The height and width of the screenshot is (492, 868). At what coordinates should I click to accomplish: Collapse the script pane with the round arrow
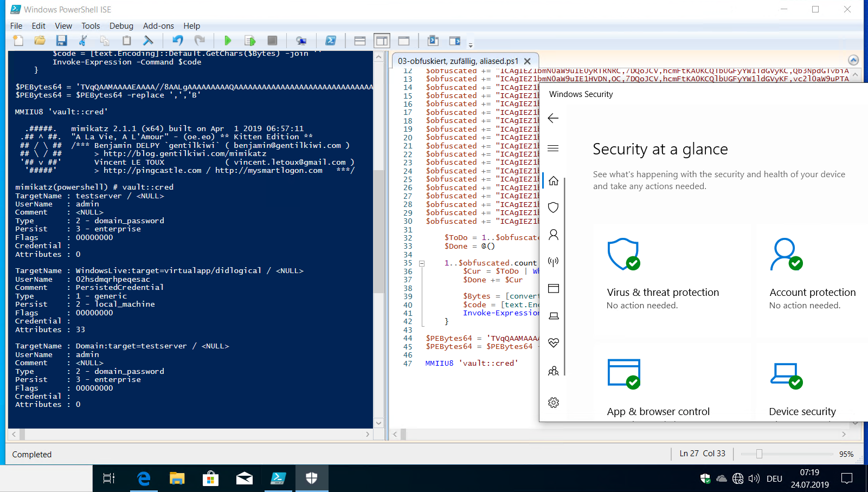853,60
